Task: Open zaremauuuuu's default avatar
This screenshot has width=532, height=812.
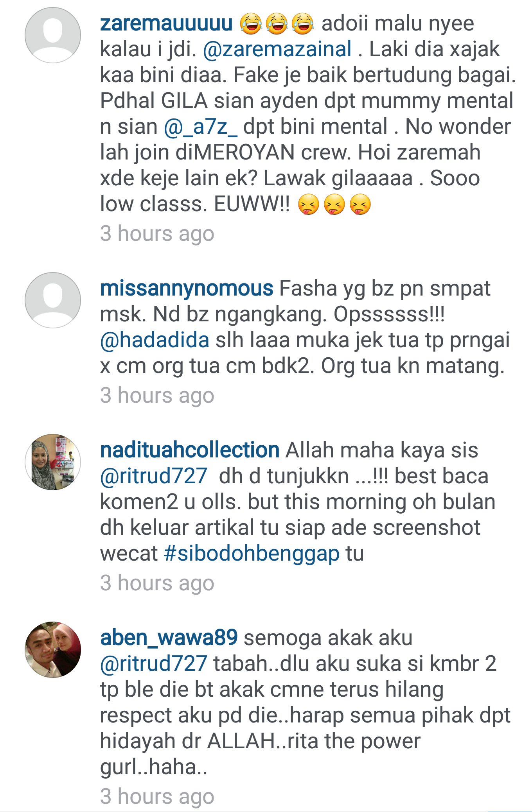Action: pyautogui.click(x=53, y=35)
